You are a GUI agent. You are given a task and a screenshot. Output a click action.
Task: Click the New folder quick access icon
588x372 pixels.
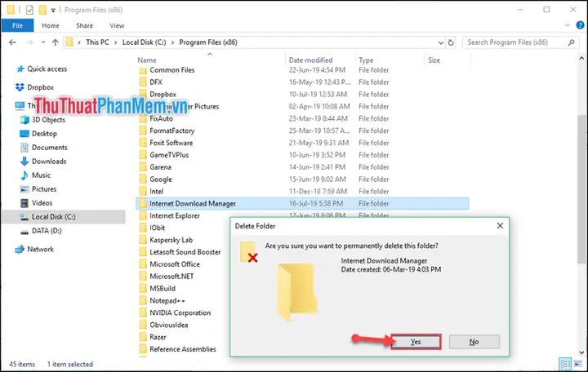tap(42, 10)
